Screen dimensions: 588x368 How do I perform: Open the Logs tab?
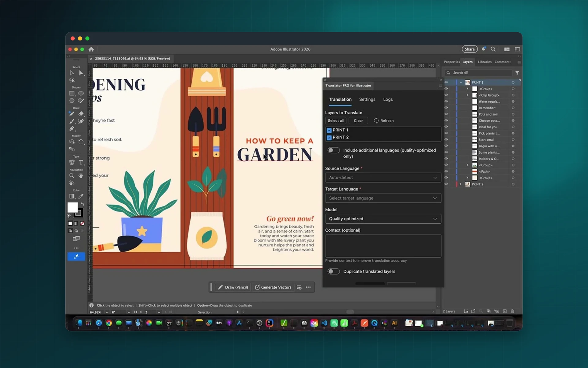[388, 99]
